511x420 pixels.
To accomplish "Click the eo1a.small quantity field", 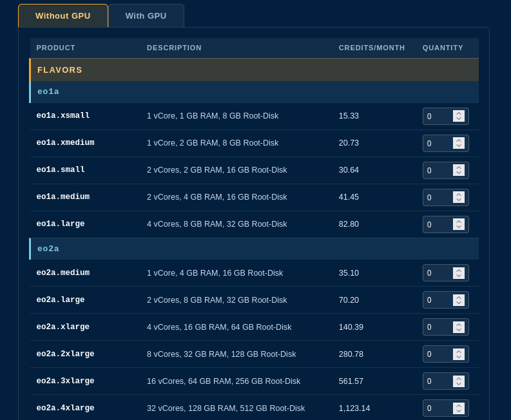I will tap(445, 171).
